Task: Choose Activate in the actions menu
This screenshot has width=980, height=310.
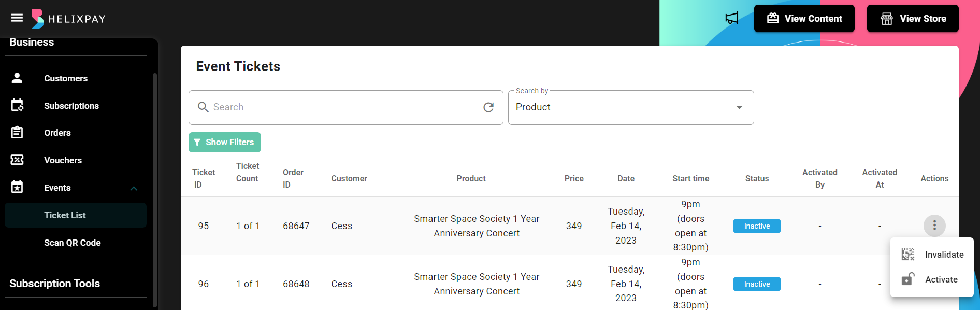Action: pos(941,279)
